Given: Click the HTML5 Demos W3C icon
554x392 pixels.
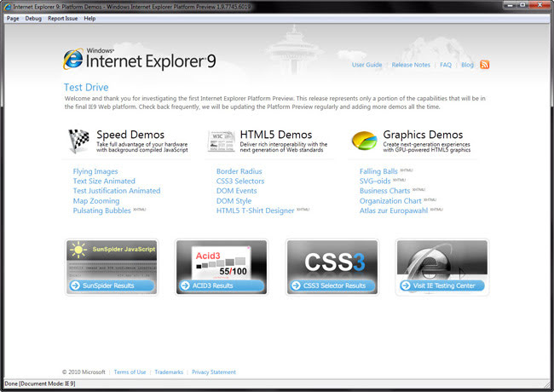Looking at the screenshot, I should (x=222, y=141).
